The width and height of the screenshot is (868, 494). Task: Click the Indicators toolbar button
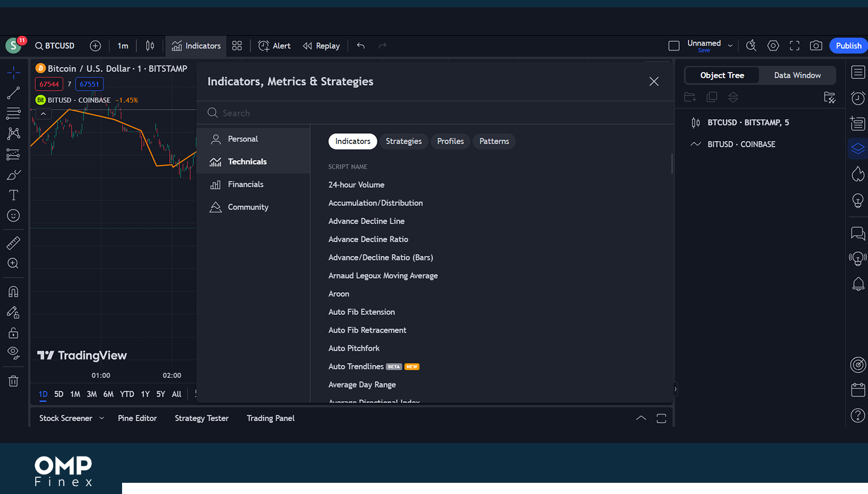[196, 46]
